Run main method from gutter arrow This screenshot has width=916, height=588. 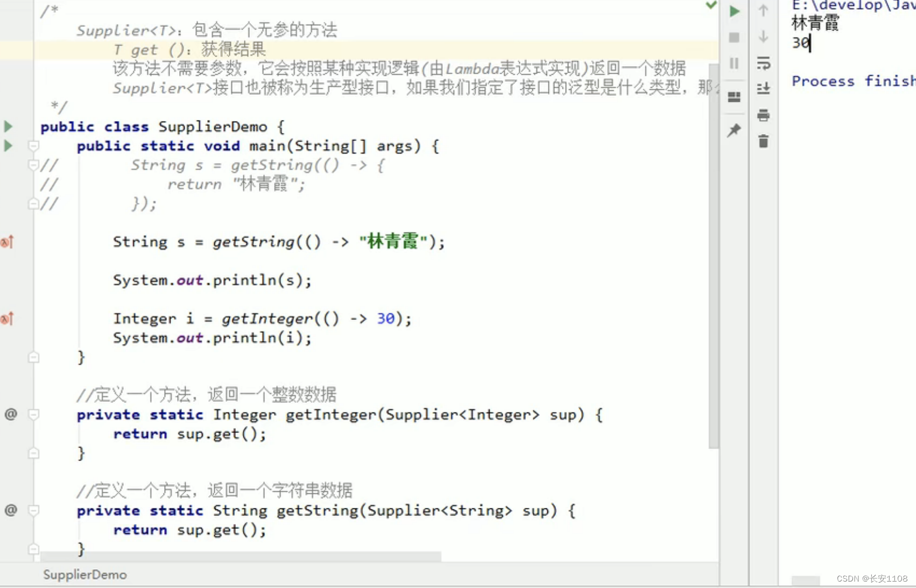pyautogui.click(x=8, y=146)
